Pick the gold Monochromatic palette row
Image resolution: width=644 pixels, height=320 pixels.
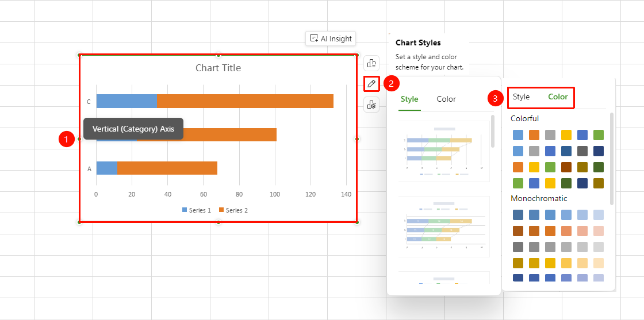[558, 263]
